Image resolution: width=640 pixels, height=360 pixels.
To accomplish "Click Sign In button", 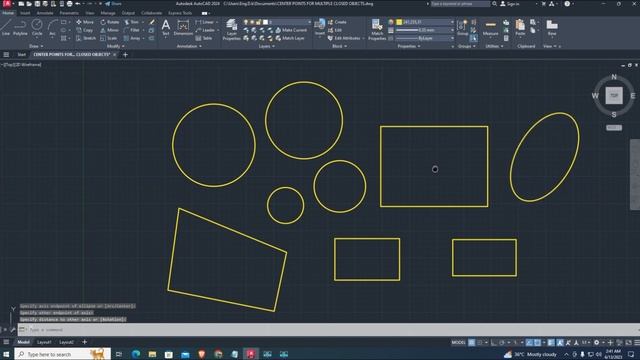I will 510,4.
